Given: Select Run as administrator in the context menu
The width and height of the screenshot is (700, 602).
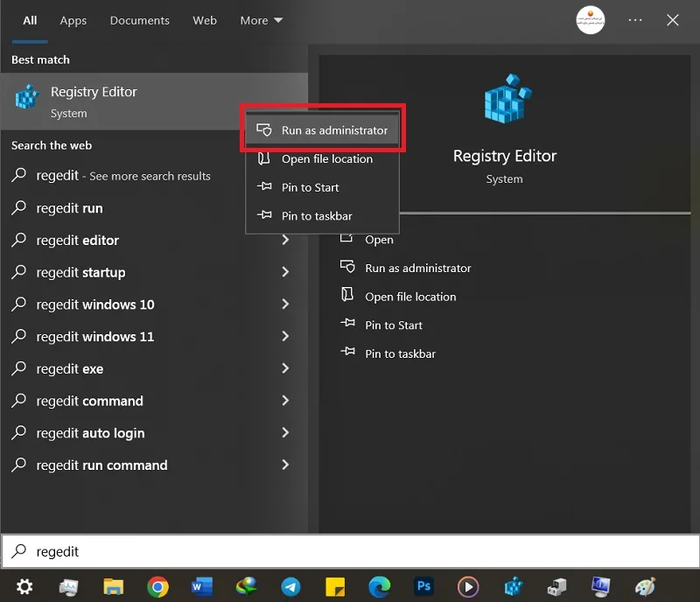Looking at the screenshot, I should [322, 130].
